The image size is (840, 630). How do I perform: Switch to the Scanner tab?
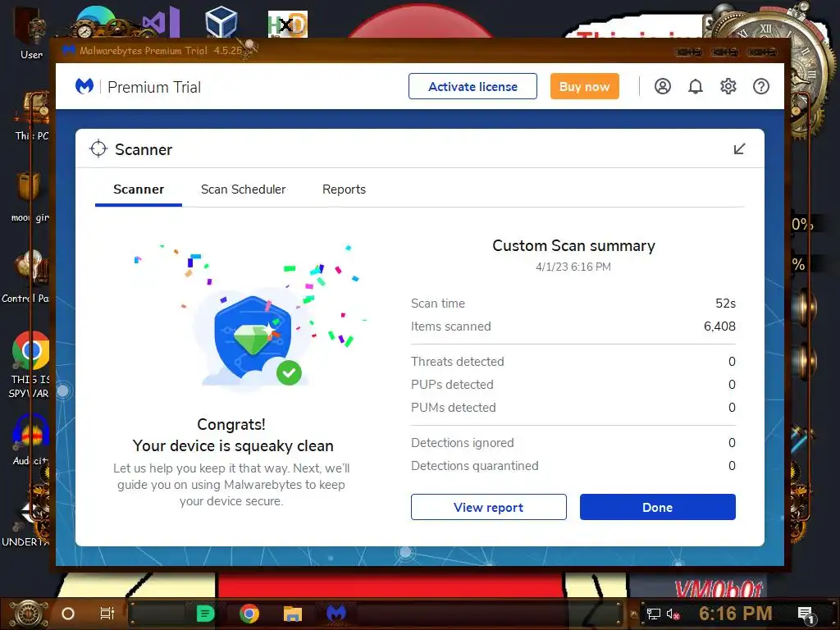click(139, 189)
